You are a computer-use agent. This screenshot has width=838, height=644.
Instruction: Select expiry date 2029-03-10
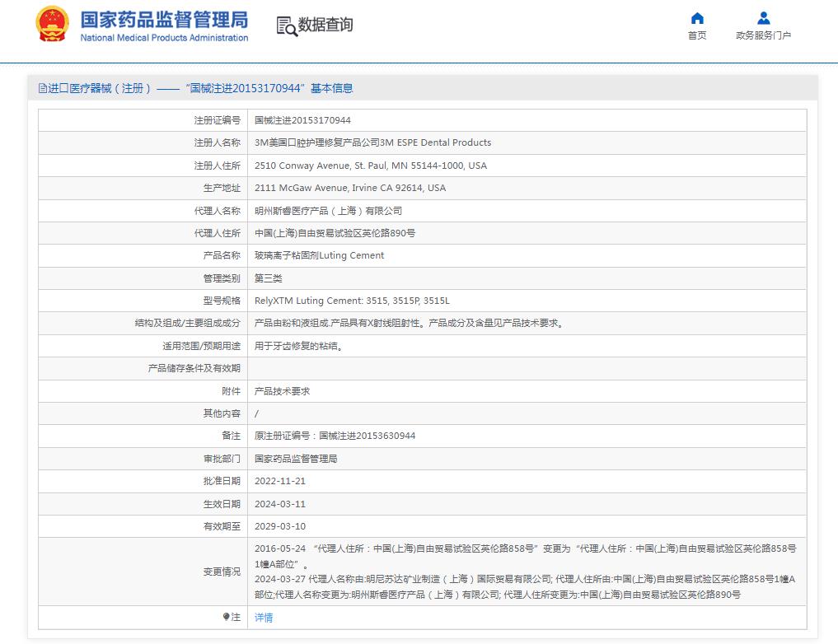tap(280, 526)
